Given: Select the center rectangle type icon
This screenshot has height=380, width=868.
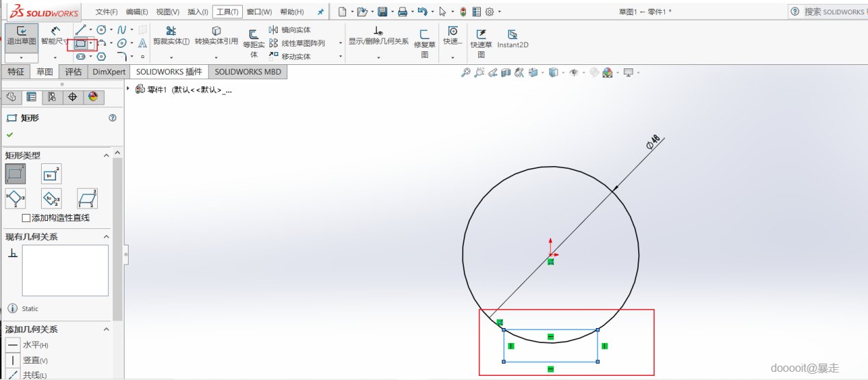Looking at the screenshot, I should click(x=51, y=174).
